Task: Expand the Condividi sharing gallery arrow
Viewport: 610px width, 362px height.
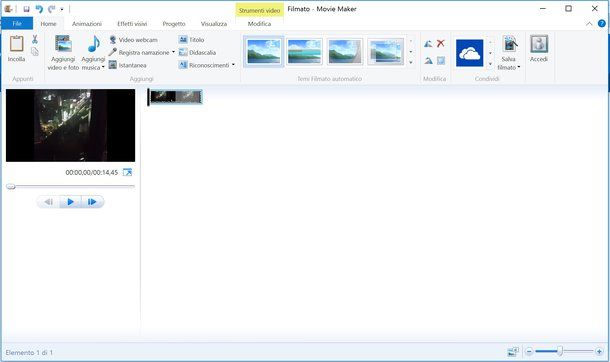Action: (490, 64)
